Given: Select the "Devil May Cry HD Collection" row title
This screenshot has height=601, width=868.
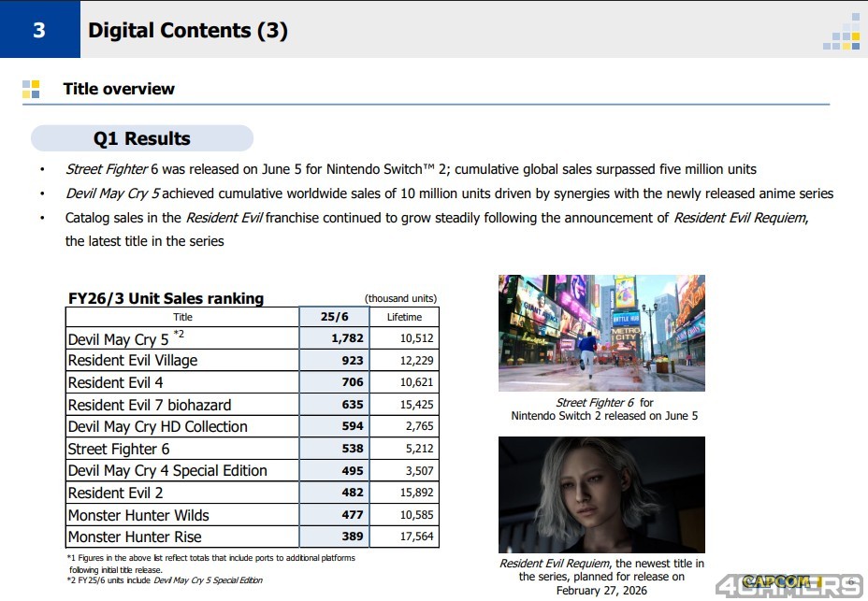Looking at the screenshot, I should pos(158,426).
